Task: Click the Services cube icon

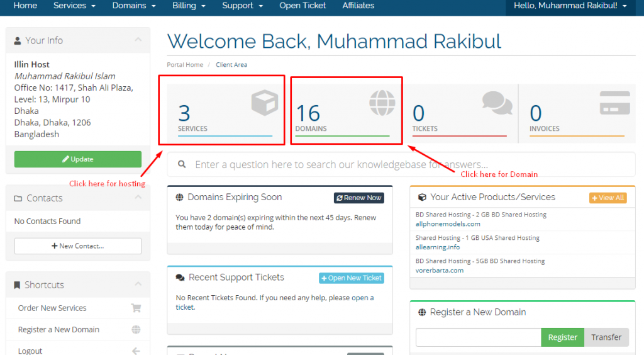Action: pos(264,103)
